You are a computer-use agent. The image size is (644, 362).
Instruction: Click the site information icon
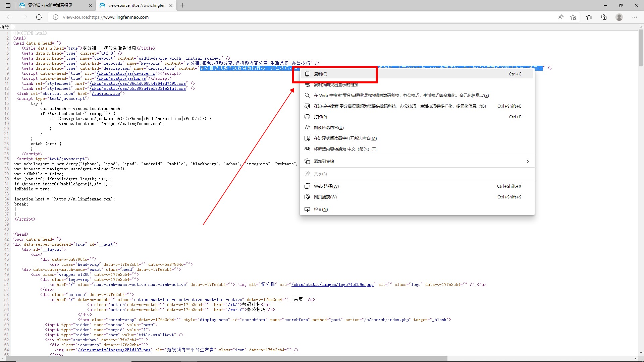coord(56,17)
